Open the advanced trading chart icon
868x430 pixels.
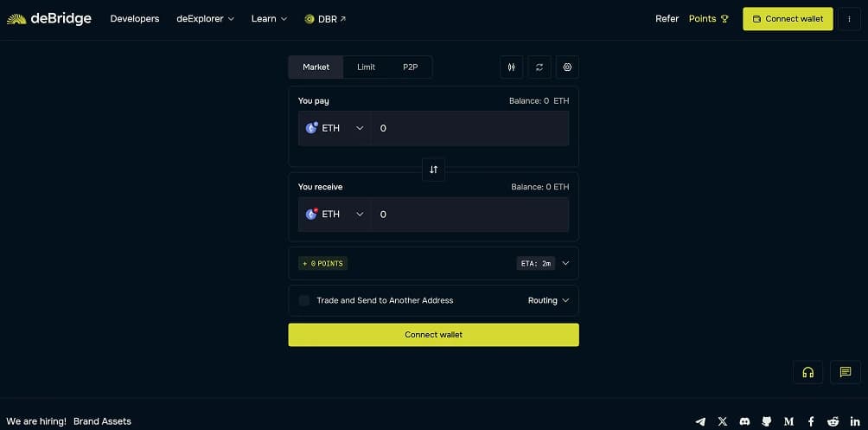coord(511,67)
